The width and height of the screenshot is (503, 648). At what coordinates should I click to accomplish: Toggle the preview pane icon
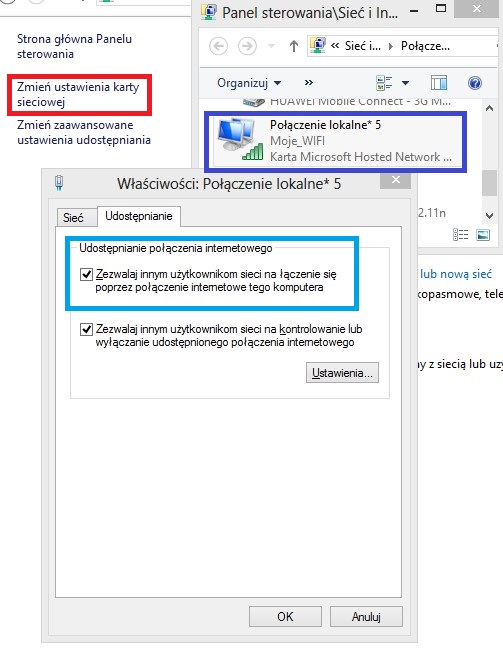pyautogui.click(x=439, y=83)
